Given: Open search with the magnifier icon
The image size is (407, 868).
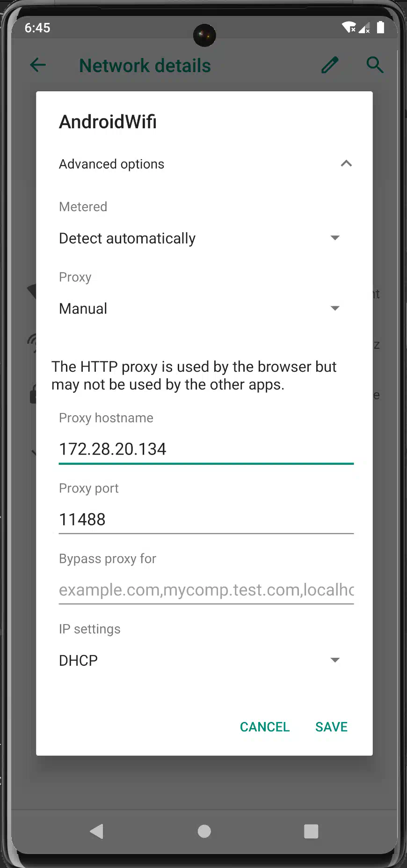Looking at the screenshot, I should 375,65.
